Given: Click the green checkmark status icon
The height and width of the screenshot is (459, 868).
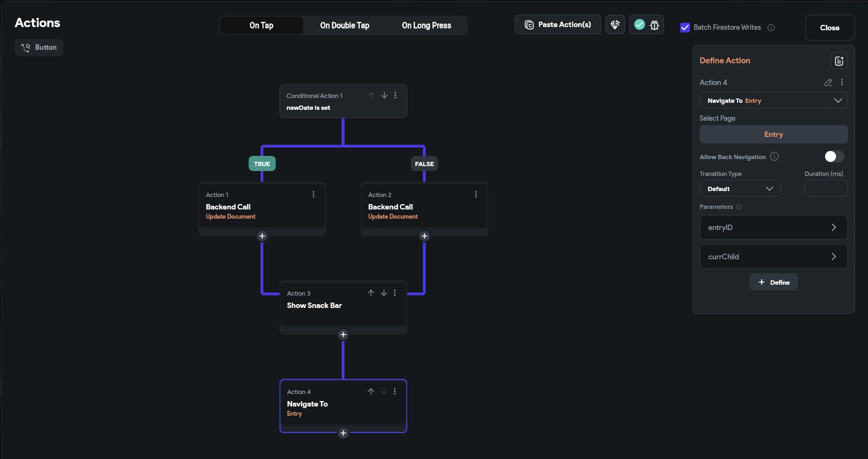Looking at the screenshot, I should 639,25.
